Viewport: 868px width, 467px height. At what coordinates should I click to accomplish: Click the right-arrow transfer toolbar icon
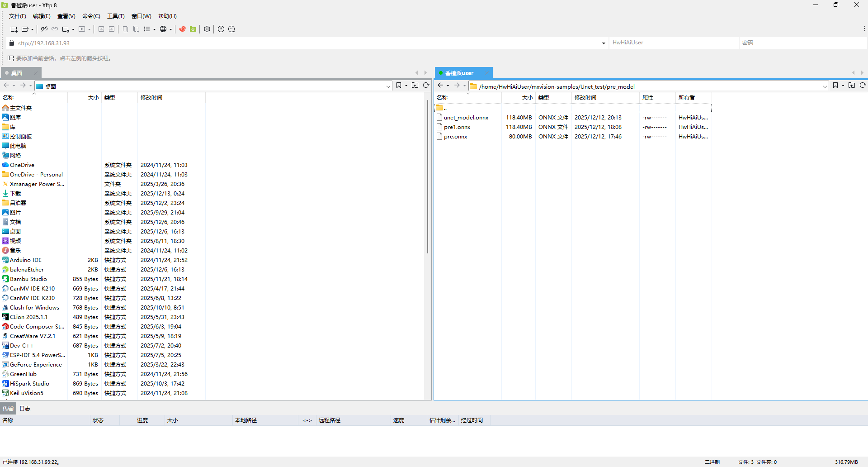click(112, 29)
